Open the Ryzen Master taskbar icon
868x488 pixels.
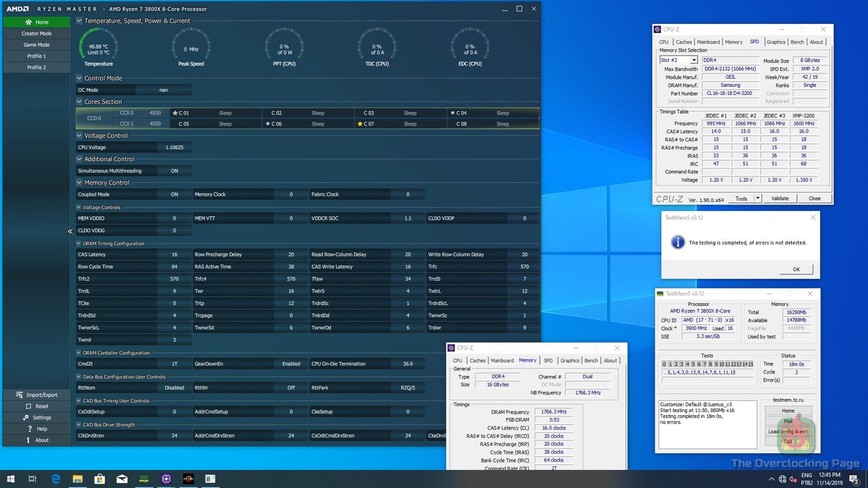pyautogui.click(x=188, y=479)
